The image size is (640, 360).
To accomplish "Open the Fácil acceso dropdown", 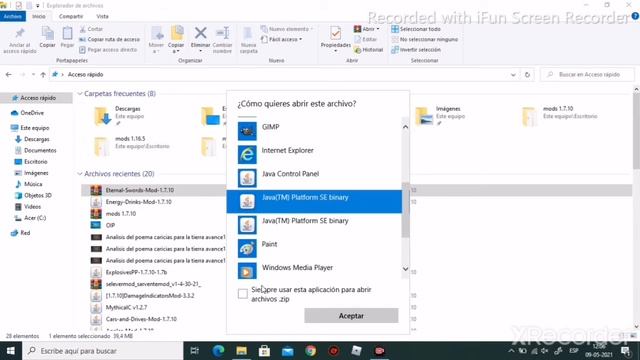I will pyautogui.click(x=282, y=39).
